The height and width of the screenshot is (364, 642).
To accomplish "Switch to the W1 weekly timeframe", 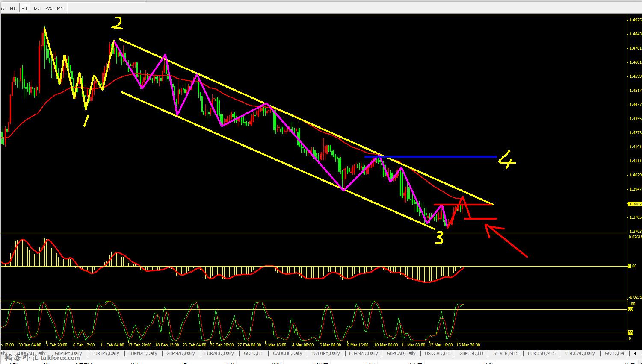I will (x=48, y=8).
